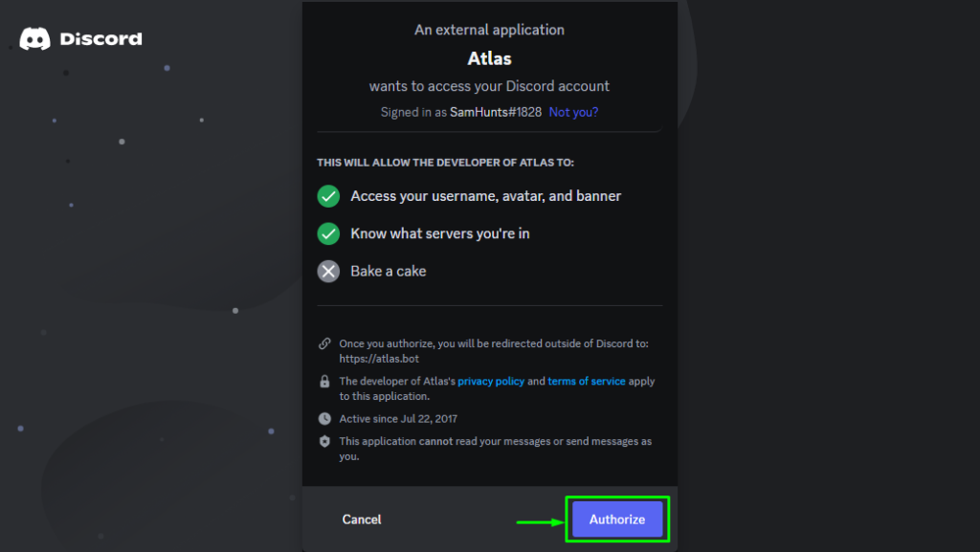Click the Cancel button
Screen dimensions: 980x552
[361, 519]
